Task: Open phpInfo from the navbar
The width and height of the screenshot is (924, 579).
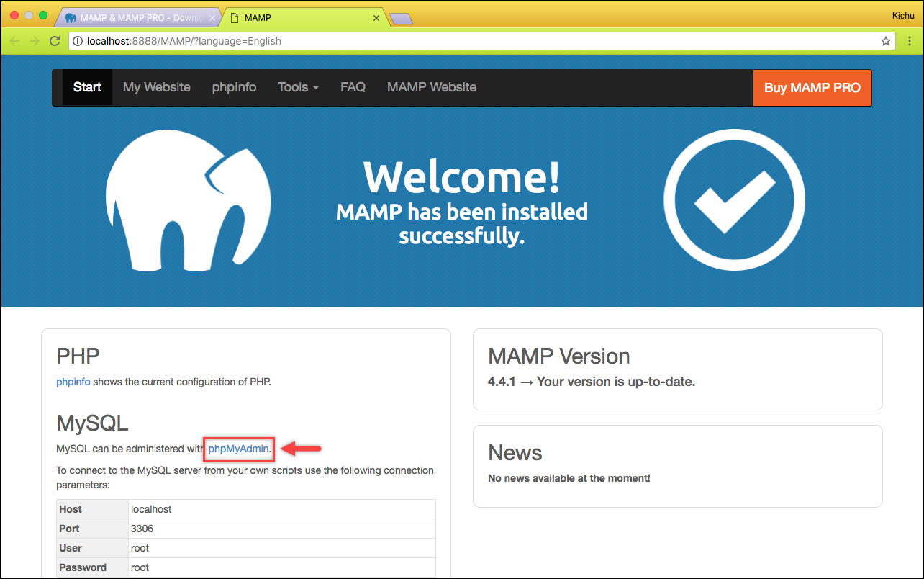Action: [234, 87]
